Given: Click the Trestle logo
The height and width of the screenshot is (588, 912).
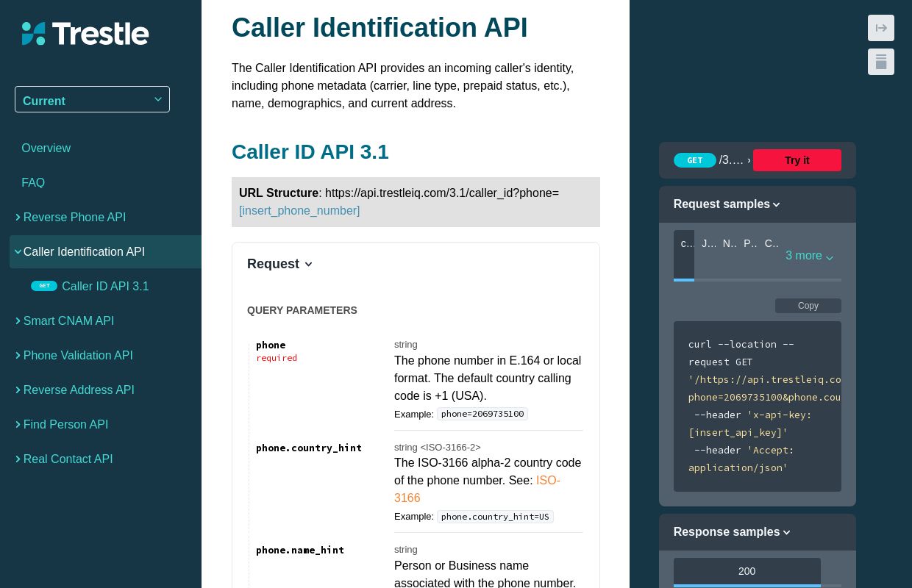Looking at the screenshot, I should (x=85, y=33).
